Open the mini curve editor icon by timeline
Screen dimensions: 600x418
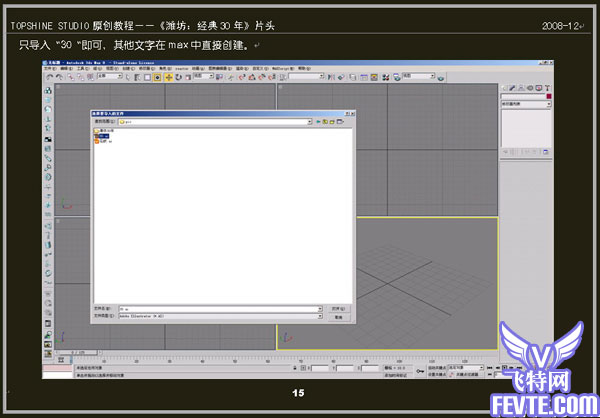pos(61,360)
